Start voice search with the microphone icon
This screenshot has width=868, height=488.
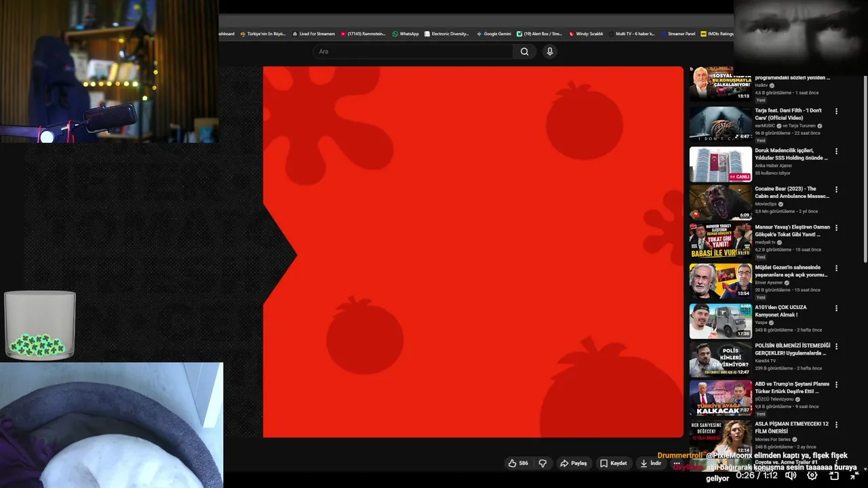click(550, 52)
